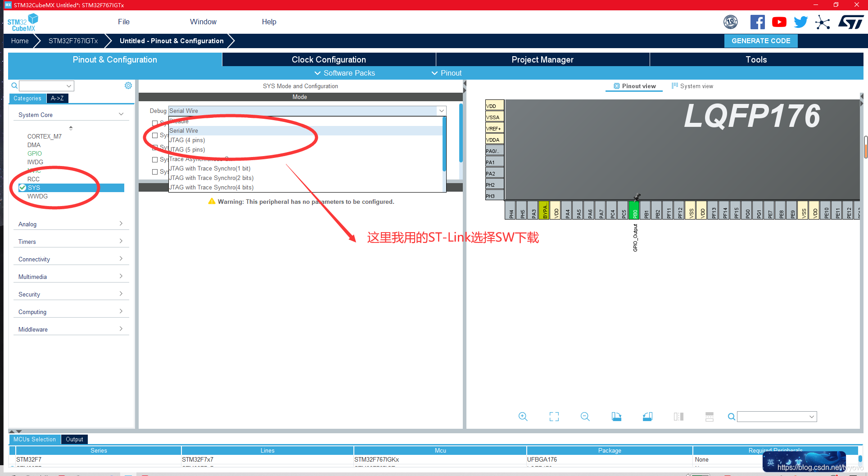Image resolution: width=868 pixels, height=476 pixels.
Task: Click the ST logo icon
Action: pos(851,22)
